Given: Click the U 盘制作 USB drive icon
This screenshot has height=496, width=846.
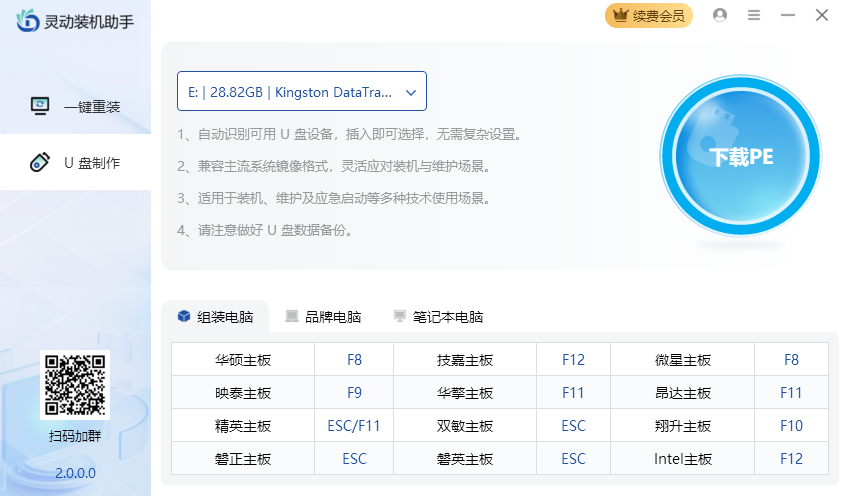Looking at the screenshot, I should click(40, 162).
